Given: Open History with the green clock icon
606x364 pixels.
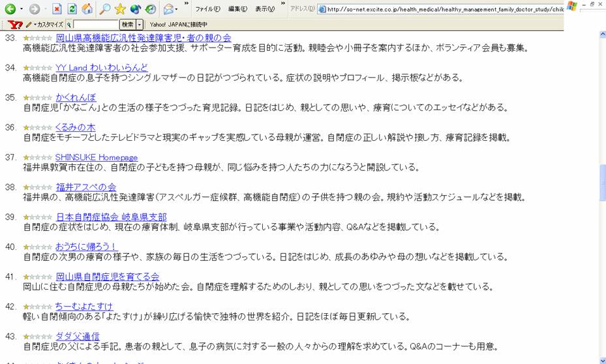Looking at the screenshot, I should (151, 8).
